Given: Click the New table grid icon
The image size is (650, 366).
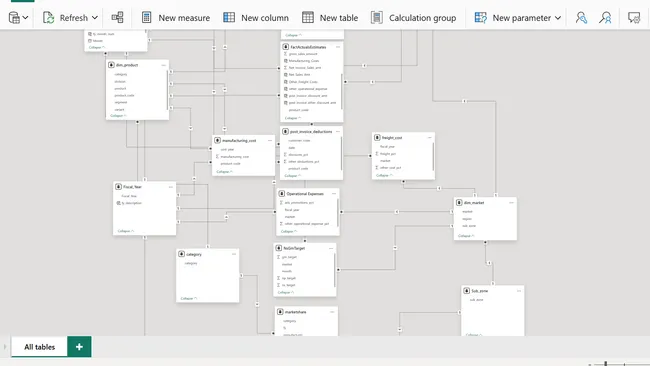Looking at the screenshot, I should point(308,17).
